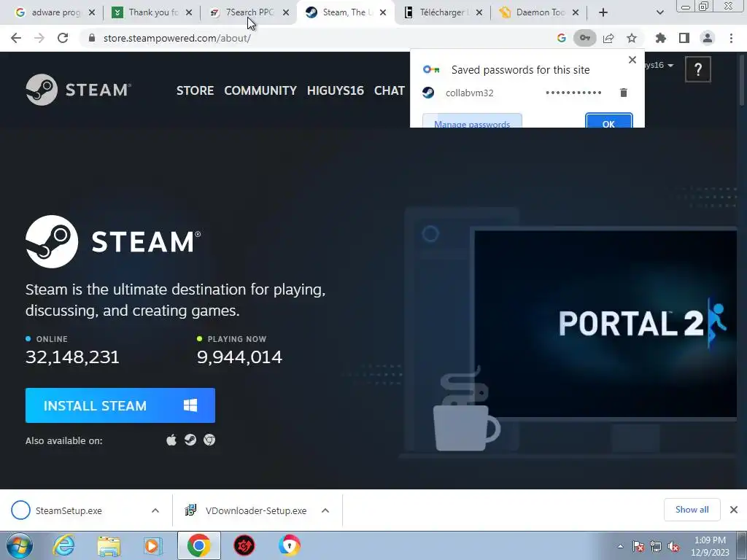Click the Steam Deck availability icon
747x560 pixels.
pos(190,440)
